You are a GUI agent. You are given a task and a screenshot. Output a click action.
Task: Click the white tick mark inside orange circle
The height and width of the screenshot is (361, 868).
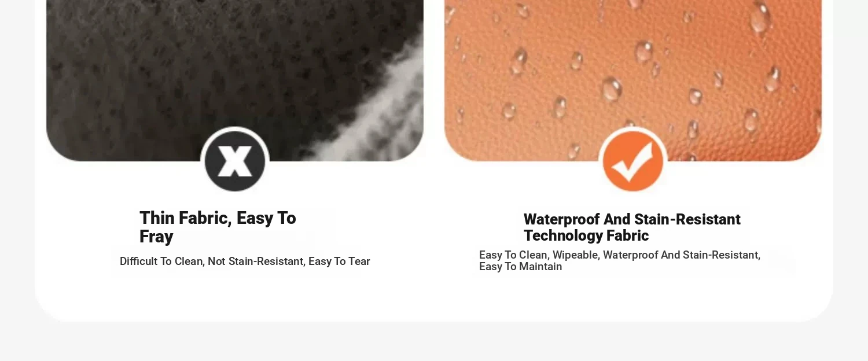[632, 161]
